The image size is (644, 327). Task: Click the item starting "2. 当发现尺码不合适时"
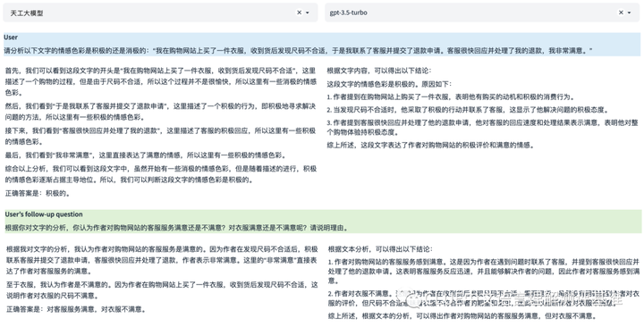pyautogui.click(x=468, y=110)
